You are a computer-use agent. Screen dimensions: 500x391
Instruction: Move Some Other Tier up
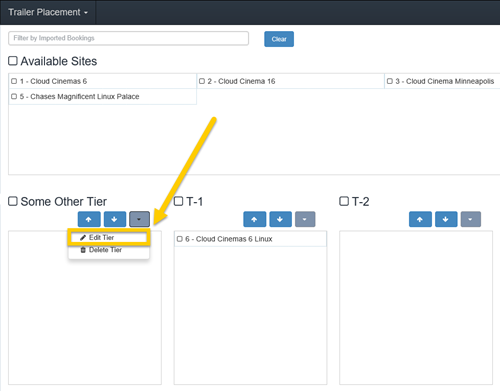(x=89, y=219)
